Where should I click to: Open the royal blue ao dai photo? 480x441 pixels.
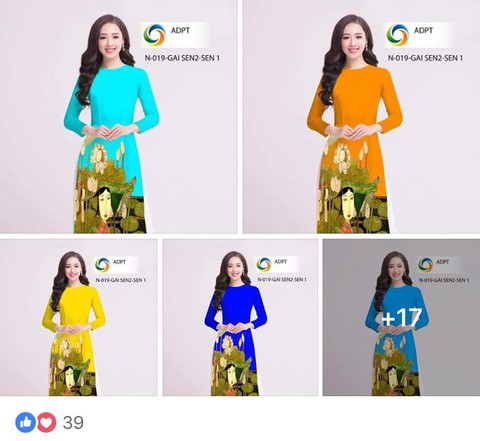coord(240,317)
